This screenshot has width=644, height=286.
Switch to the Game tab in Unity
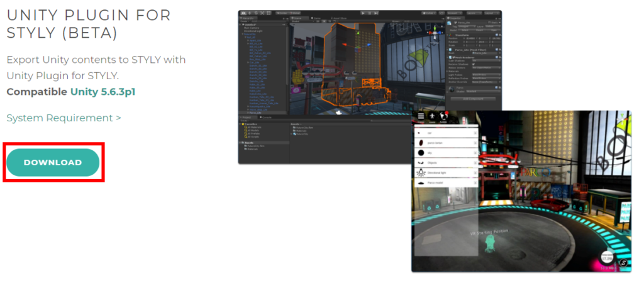[316, 18]
